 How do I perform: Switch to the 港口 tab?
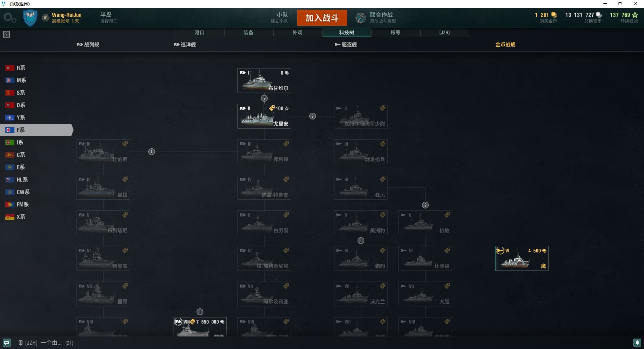(x=200, y=33)
